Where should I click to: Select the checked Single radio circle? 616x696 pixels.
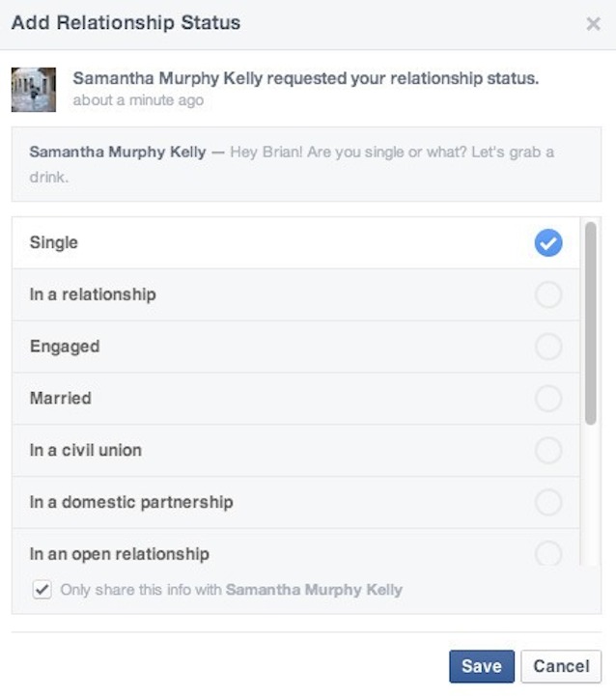point(548,243)
